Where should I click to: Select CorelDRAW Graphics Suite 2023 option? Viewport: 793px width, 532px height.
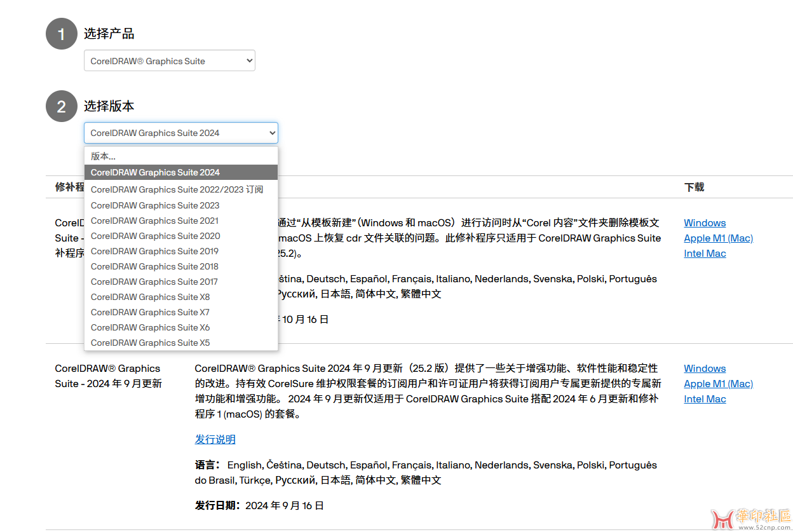point(181,205)
